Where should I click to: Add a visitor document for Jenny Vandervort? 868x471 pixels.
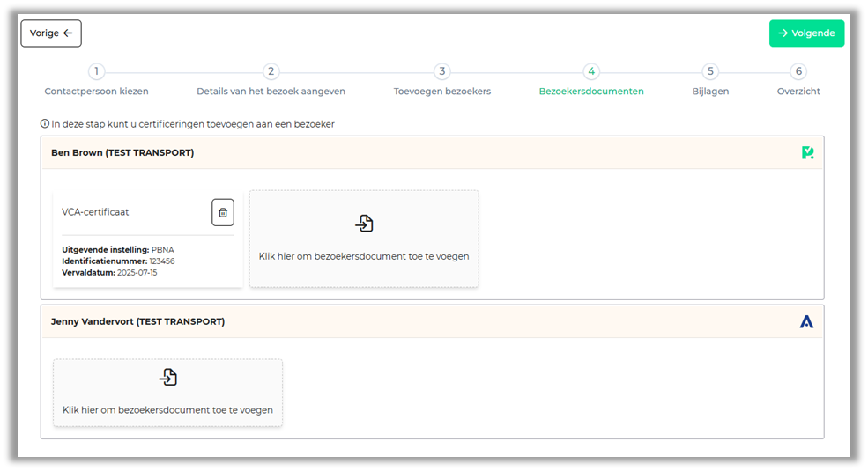point(167,393)
